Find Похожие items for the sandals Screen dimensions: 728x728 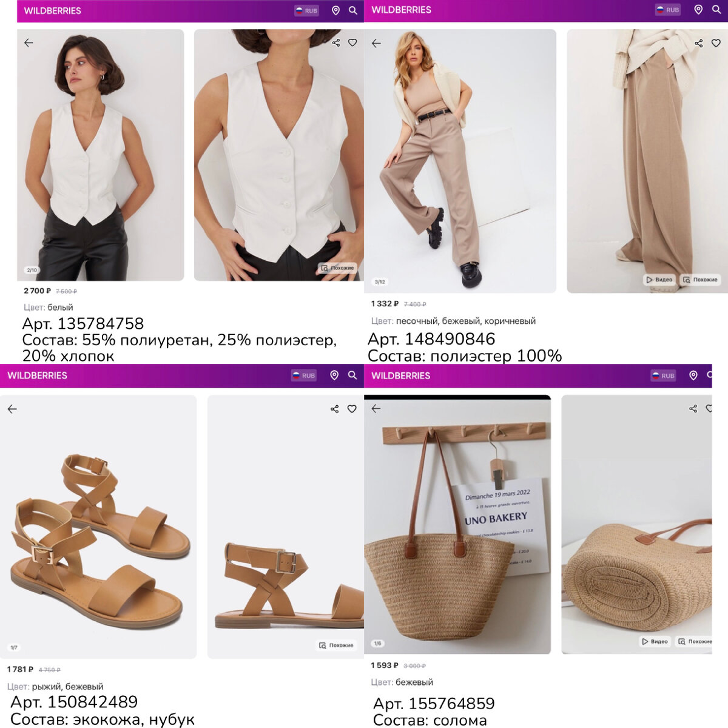[x=336, y=645]
